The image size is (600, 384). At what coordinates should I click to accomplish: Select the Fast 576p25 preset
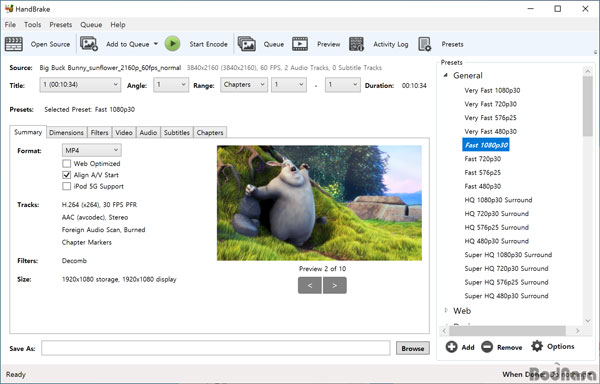point(483,172)
